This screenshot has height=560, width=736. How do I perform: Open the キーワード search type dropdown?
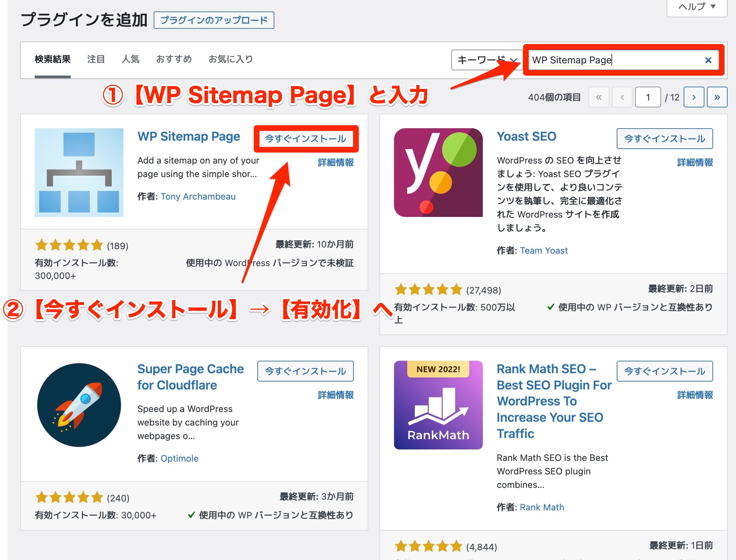tap(486, 60)
